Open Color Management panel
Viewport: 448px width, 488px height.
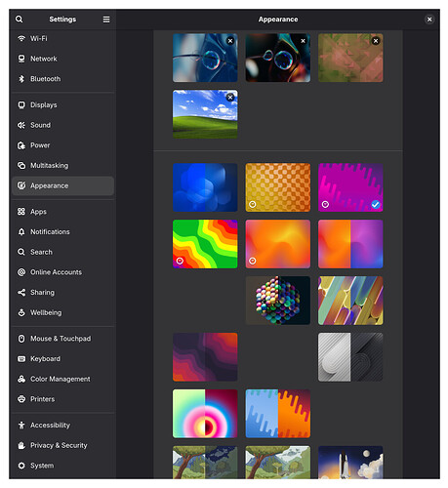pyautogui.click(x=62, y=379)
